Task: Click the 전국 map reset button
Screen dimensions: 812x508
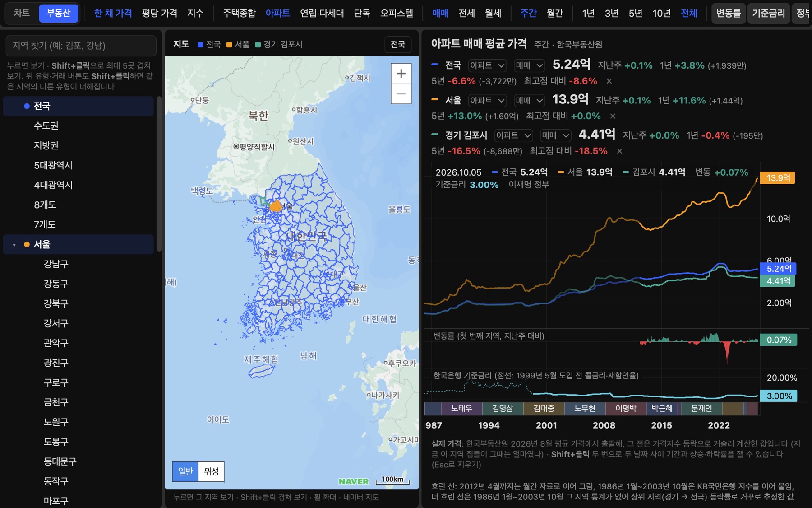Action: pyautogui.click(x=397, y=44)
